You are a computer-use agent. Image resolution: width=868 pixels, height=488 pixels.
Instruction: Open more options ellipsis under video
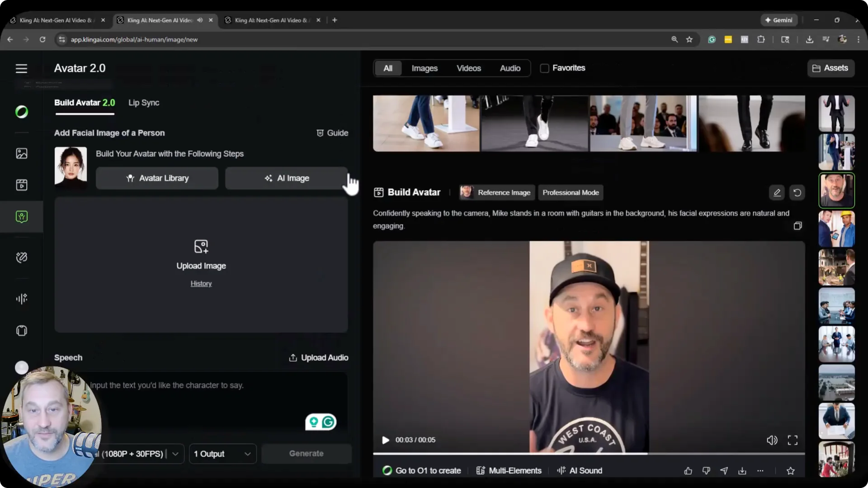(760, 471)
